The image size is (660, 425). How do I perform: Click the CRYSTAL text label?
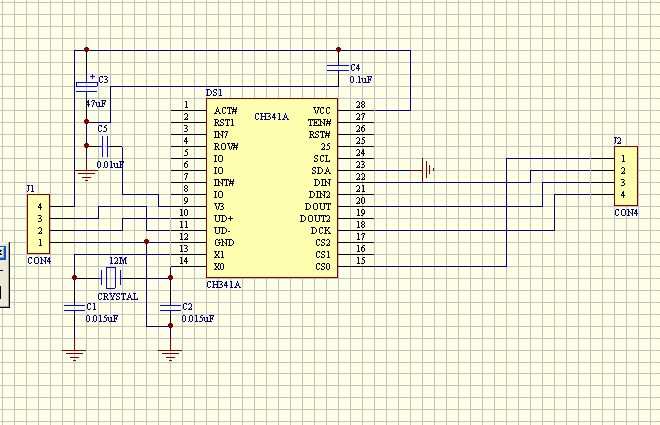pos(117,297)
